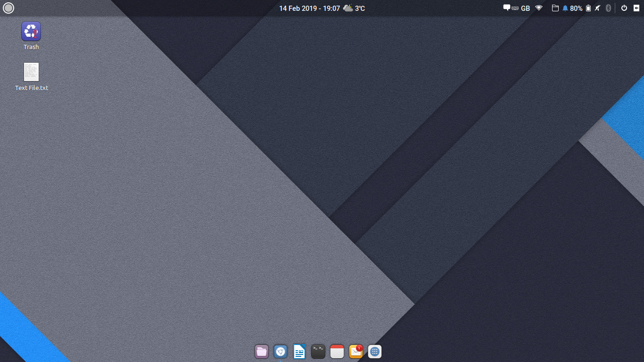Open the Trash desktop icon
The image size is (644, 362).
pyautogui.click(x=31, y=32)
